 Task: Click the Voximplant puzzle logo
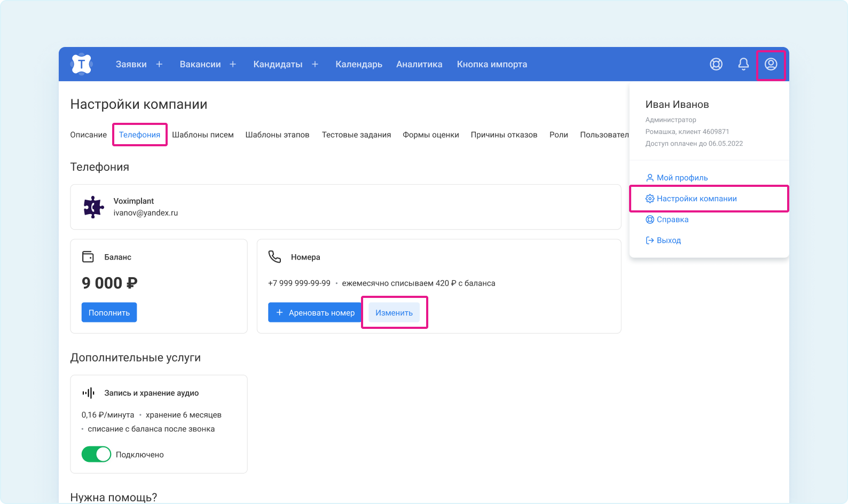(x=93, y=207)
